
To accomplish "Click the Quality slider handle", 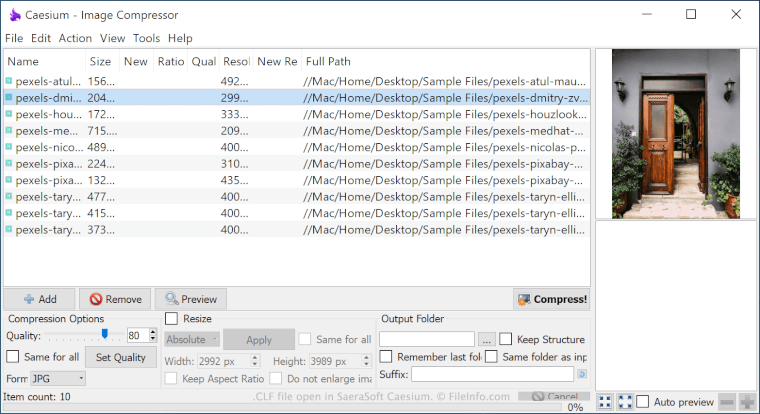I will coord(105,334).
